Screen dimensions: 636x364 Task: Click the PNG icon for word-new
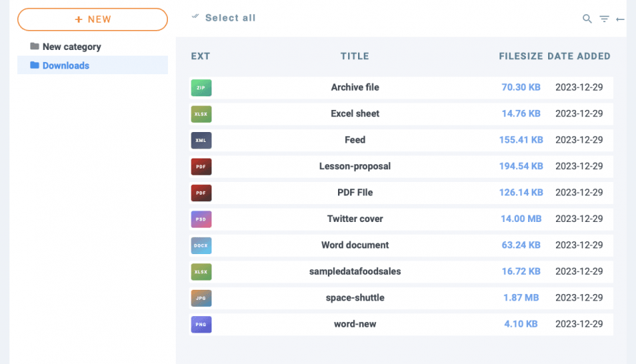(x=201, y=324)
